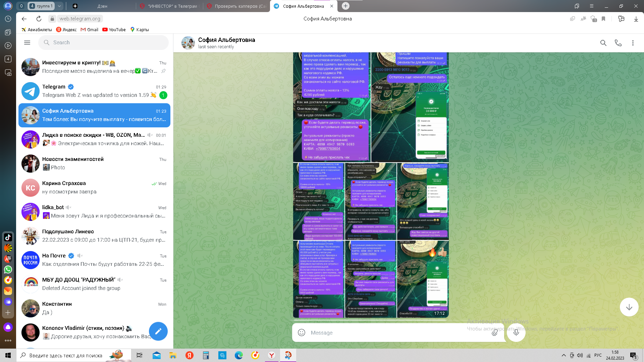Open the На Почте chat
644x362 pixels.
click(94, 260)
